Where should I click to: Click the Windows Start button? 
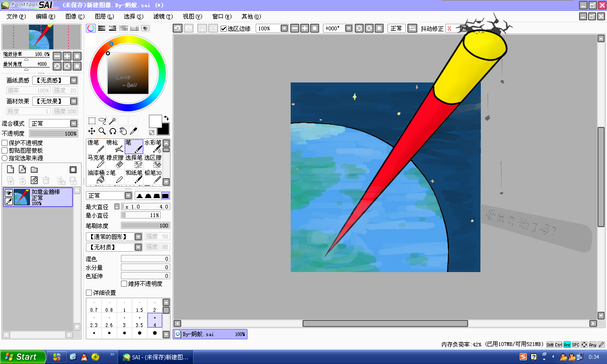click(x=23, y=357)
